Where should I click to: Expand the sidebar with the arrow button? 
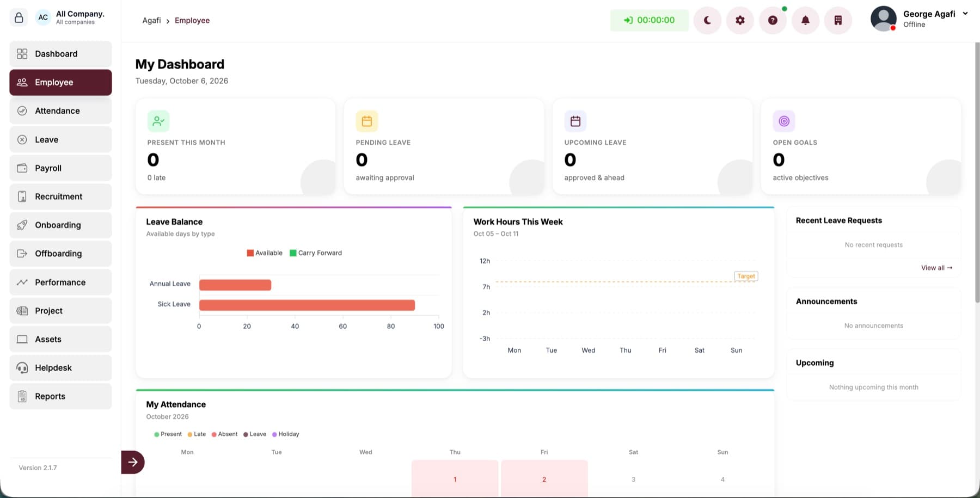(x=133, y=462)
